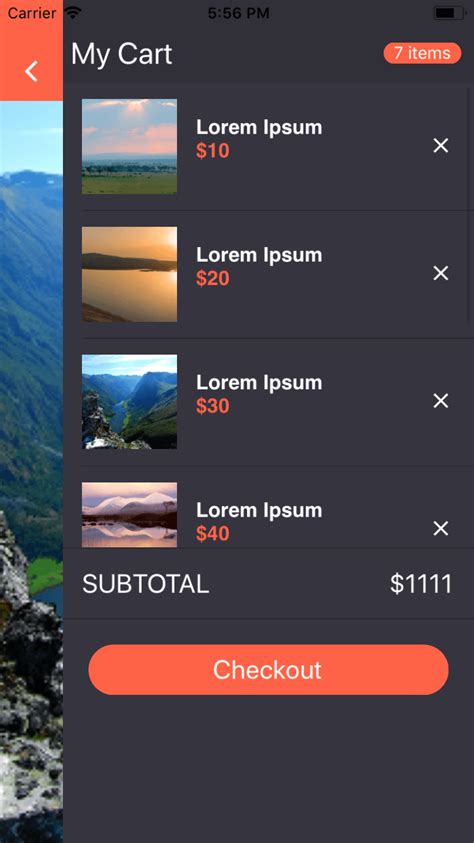Tap the $40 price label
The image size is (474, 843).
(213, 533)
